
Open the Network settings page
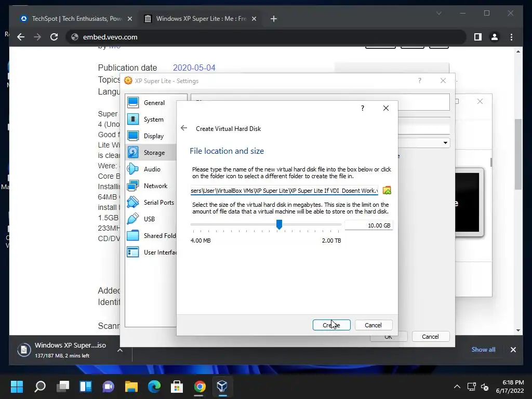(155, 186)
